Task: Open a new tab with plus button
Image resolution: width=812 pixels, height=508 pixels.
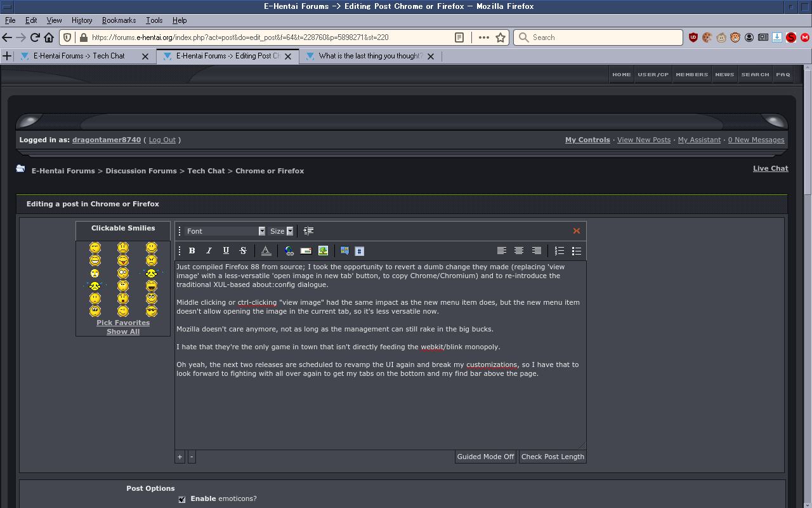Action: click(7, 56)
